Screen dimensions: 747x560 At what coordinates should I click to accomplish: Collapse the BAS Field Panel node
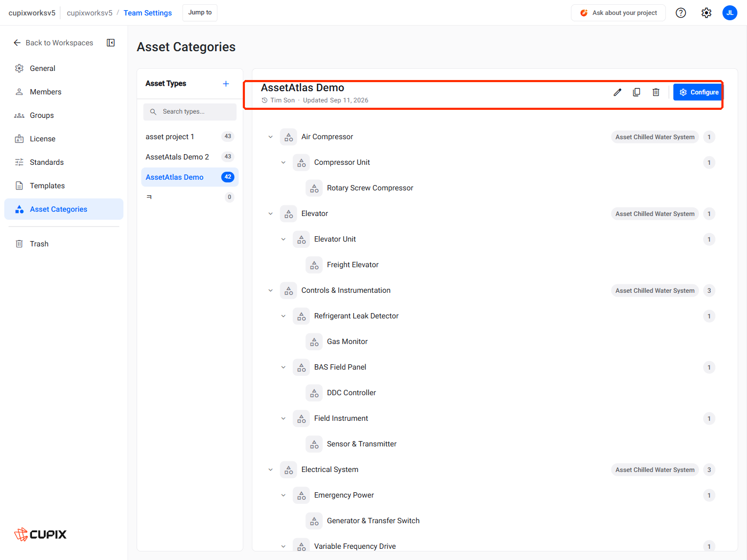[283, 367]
